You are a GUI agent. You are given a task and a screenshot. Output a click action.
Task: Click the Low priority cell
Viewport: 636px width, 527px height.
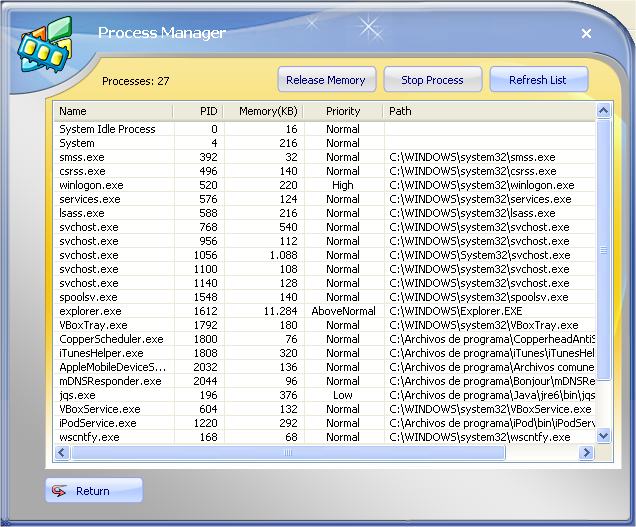(x=343, y=395)
